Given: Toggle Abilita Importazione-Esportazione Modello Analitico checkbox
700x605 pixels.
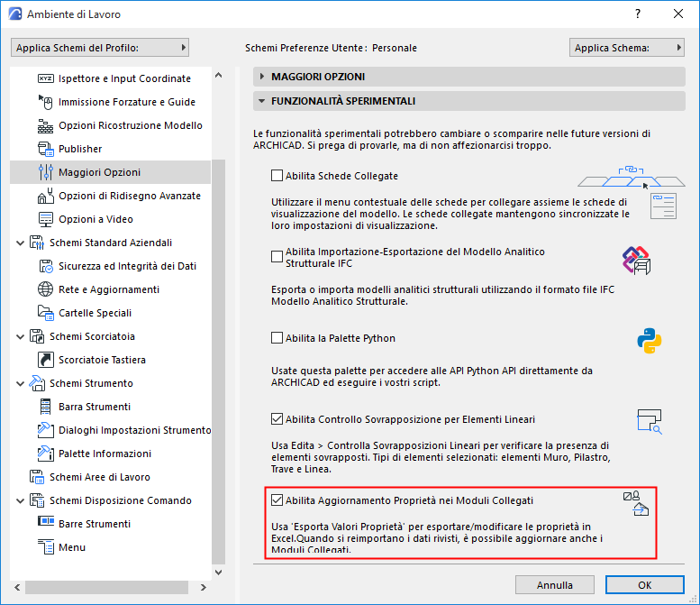Looking at the screenshot, I should coord(277,256).
